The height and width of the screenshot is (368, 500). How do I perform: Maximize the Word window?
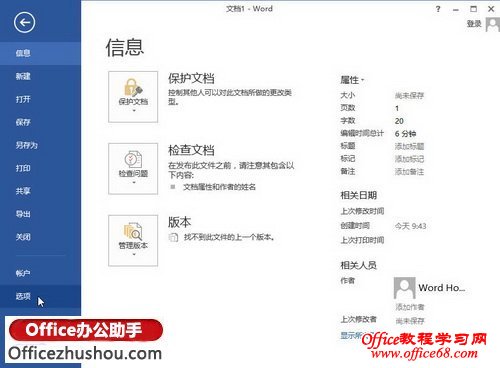pos(473,9)
